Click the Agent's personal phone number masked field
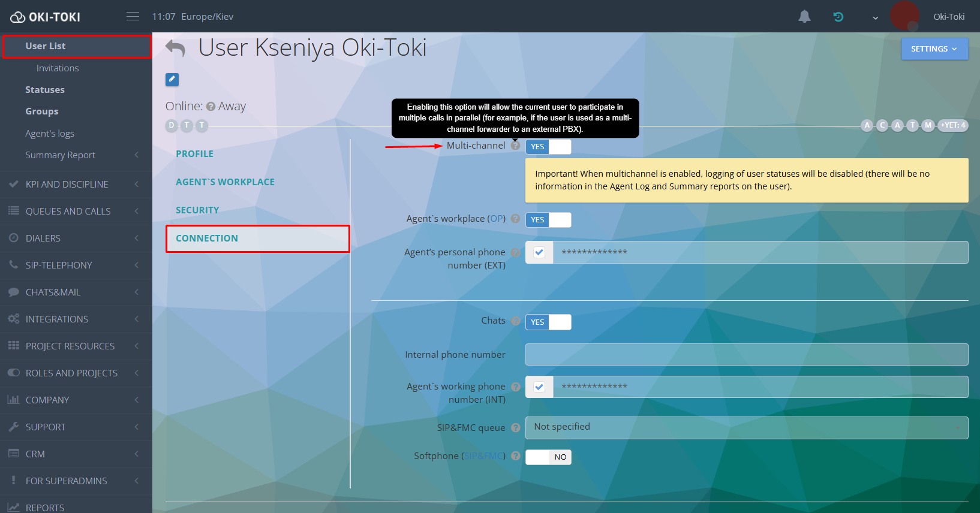Screen dimensions: 980x513 click(760, 252)
